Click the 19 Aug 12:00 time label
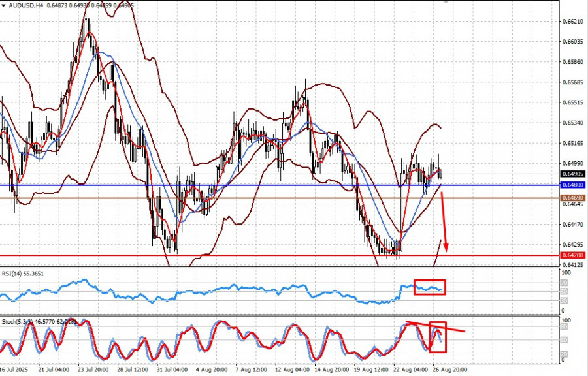Screen dimensions: 588x376 (x=371, y=369)
